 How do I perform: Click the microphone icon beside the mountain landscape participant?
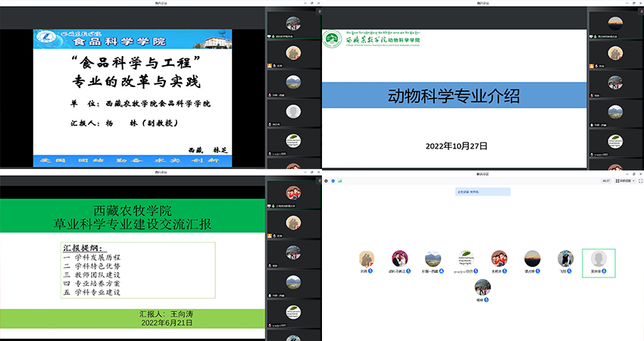(442, 271)
